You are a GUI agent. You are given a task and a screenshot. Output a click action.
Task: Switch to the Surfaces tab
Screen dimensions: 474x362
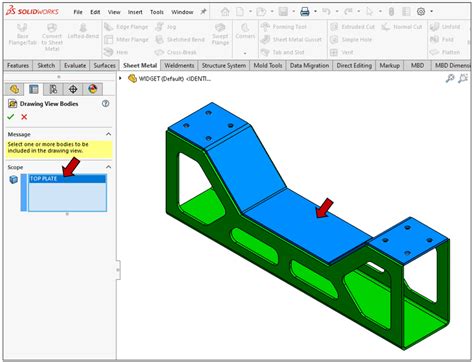(x=104, y=65)
